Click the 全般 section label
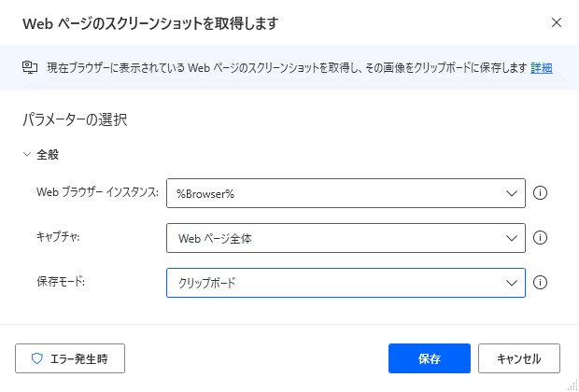This screenshot has width=579, height=392. point(48,155)
